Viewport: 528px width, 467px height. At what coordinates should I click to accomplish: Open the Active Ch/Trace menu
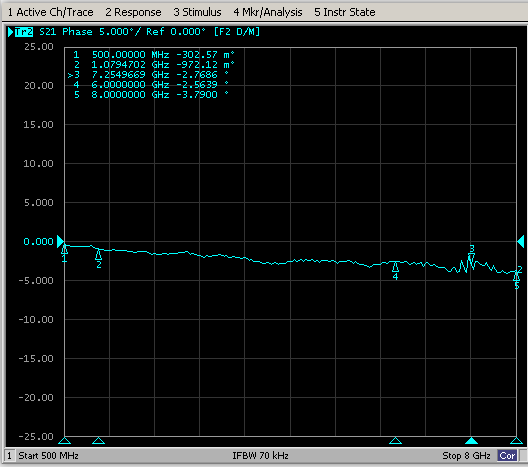51,12
